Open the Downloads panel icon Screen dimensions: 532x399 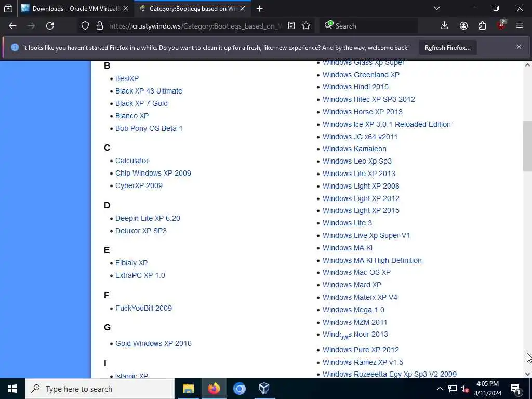tap(445, 26)
